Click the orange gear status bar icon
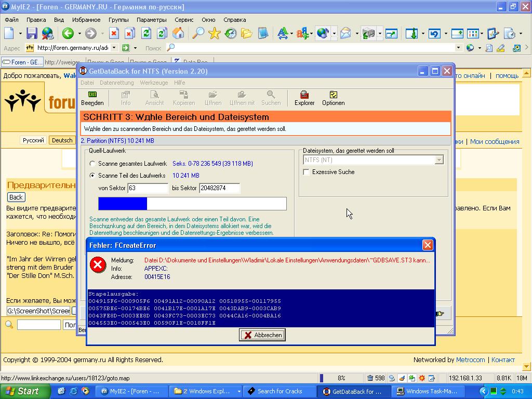 (x=422, y=378)
